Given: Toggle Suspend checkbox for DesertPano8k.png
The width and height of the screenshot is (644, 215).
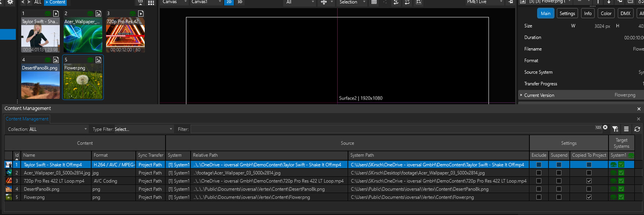Looking at the screenshot, I should (x=559, y=189).
